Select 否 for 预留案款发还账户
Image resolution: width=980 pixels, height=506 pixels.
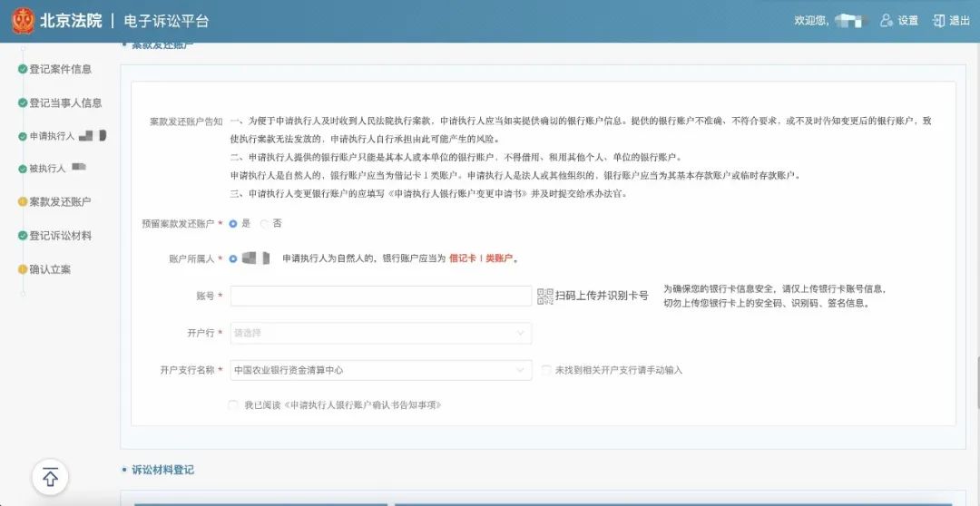tap(264, 224)
